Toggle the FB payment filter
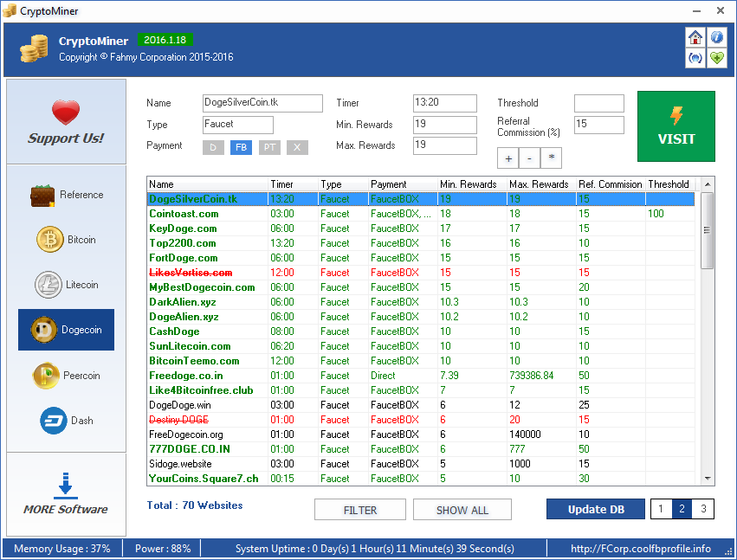 point(241,147)
